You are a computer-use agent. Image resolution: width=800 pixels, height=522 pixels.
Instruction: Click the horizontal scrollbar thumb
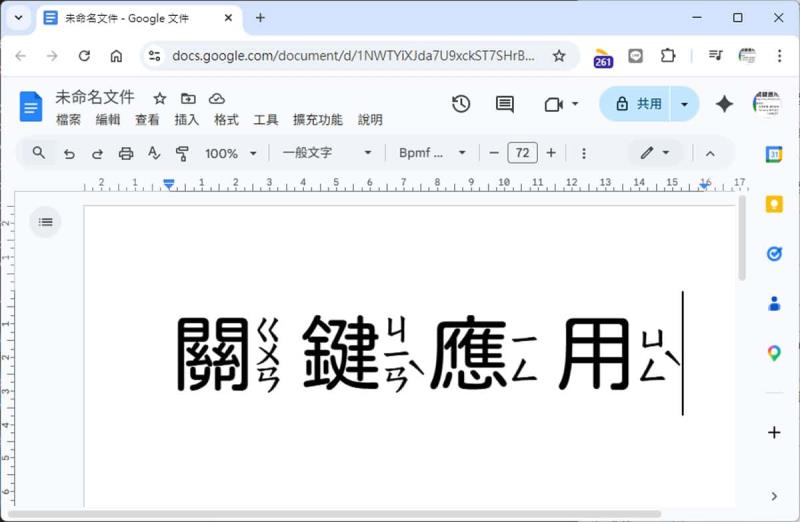(x=335, y=514)
